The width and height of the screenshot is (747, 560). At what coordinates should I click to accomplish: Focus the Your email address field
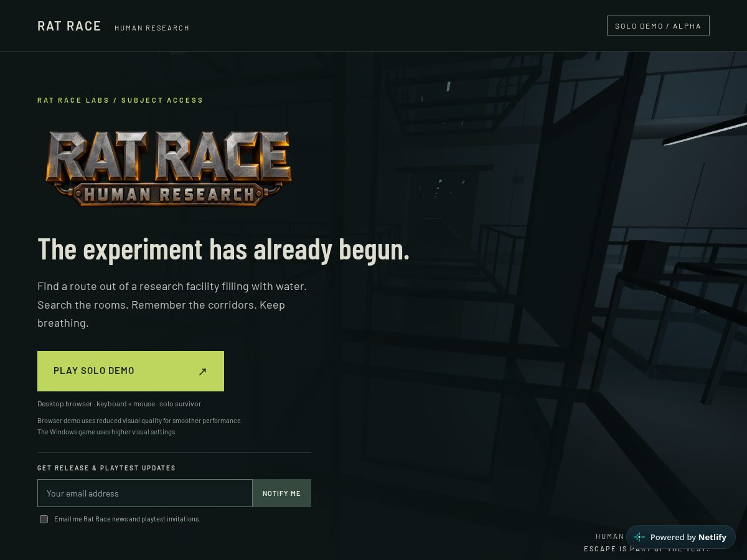pos(145,493)
